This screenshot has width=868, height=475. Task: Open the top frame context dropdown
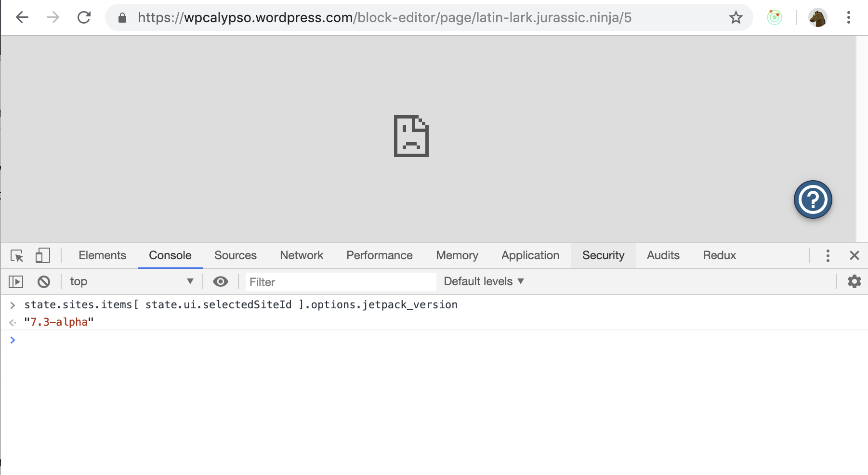click(130, 281)
